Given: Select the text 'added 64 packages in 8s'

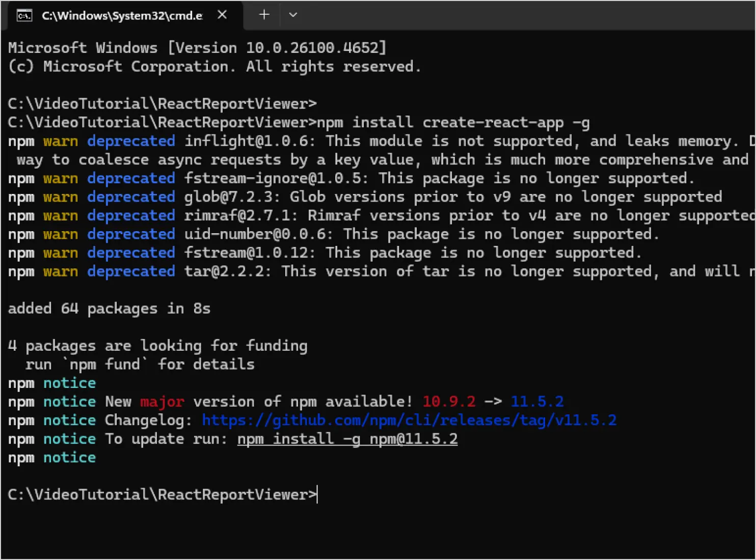Looking at the screenshot, I should (x=109, y=308).
